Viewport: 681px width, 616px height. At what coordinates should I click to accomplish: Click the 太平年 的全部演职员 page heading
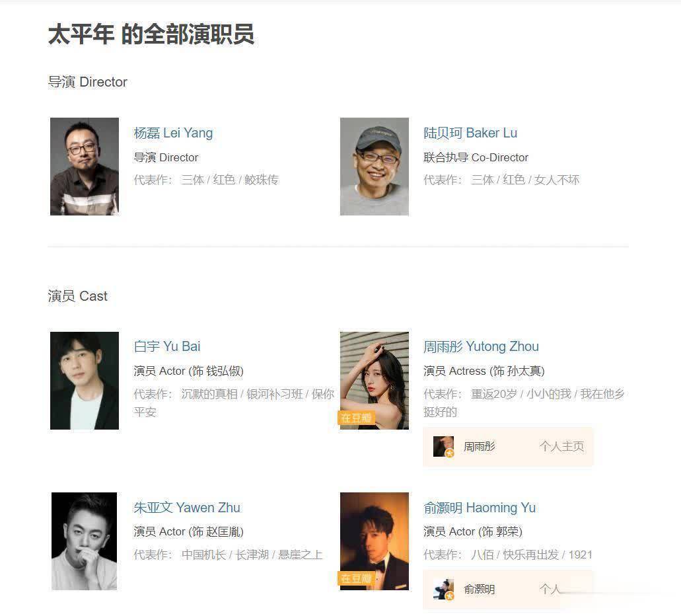coord(151,34)
